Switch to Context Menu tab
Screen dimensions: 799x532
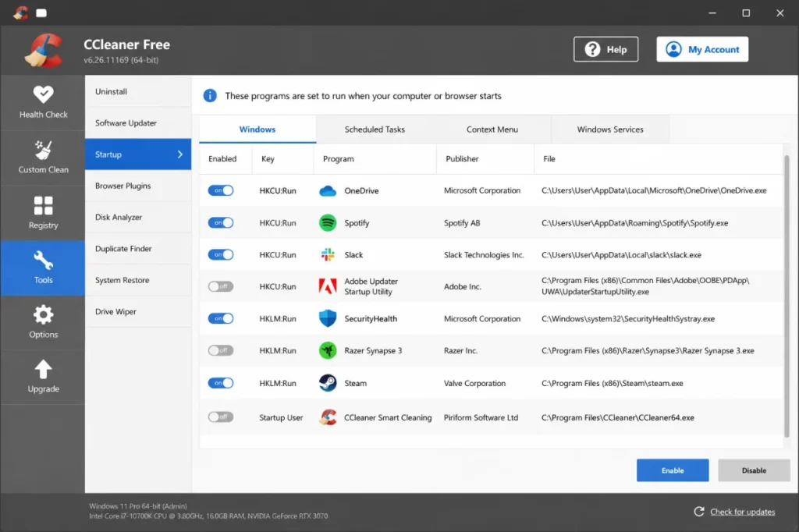[x=492, y=129]
